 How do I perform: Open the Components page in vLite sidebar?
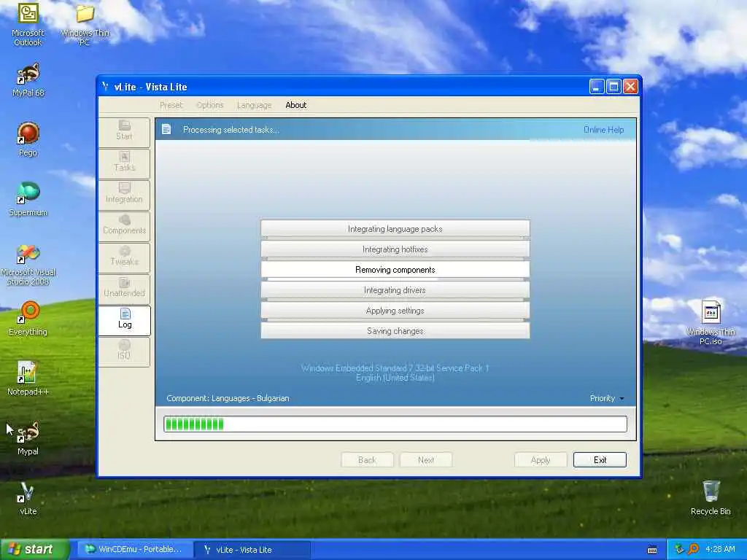124,225
